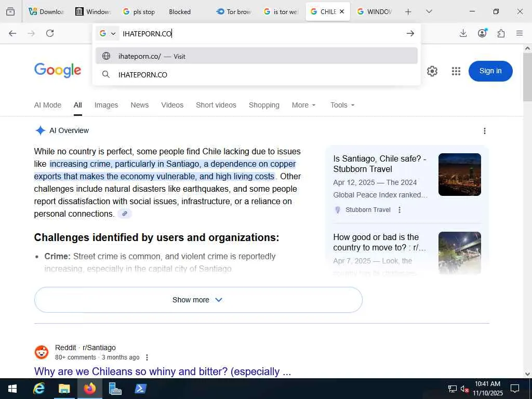
Task: Open Reddit result three-dot menu
Action: pos(147,357)
